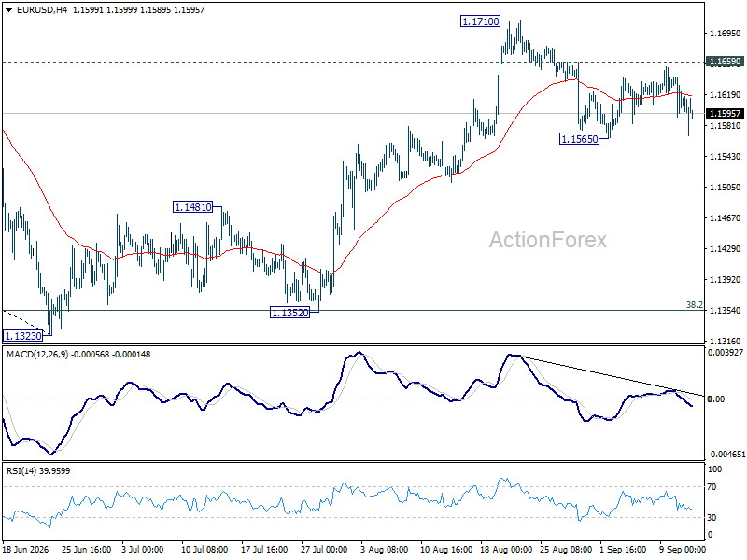
Task: Click the ActionForex watermark text
Action: pyautogui.click(x=548, y=240)
